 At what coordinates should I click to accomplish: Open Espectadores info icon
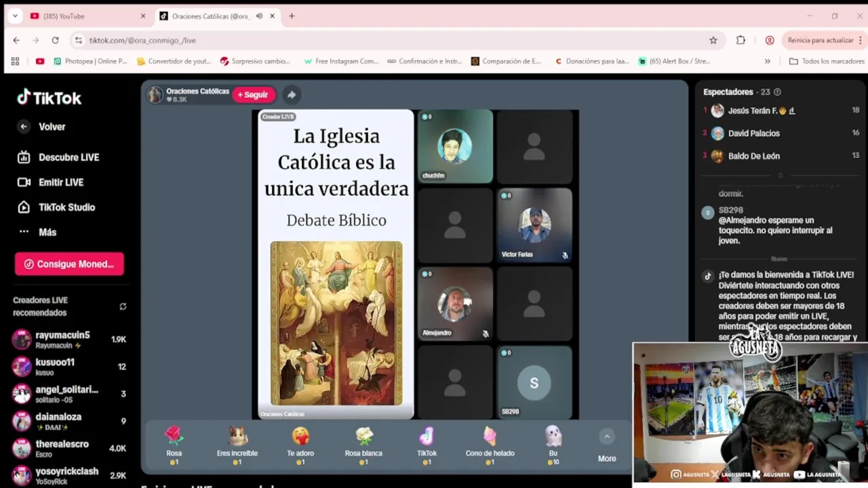pos(777,92)
